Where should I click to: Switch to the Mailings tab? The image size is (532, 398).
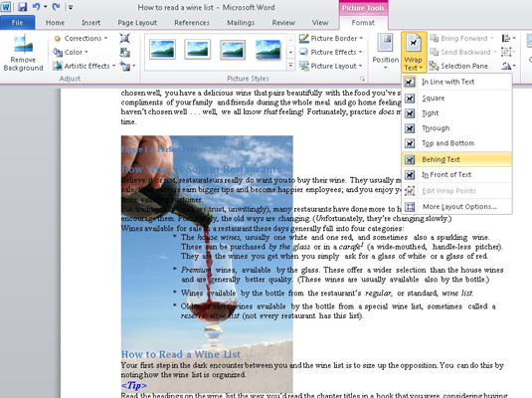(241, 23)
